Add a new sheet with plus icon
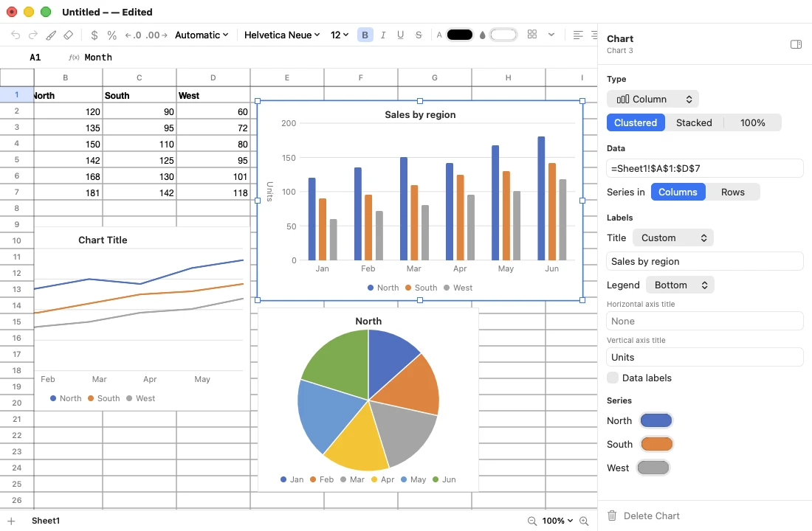Screen dimensions: 812x531 pyautogui.click(x=11, y=521)
